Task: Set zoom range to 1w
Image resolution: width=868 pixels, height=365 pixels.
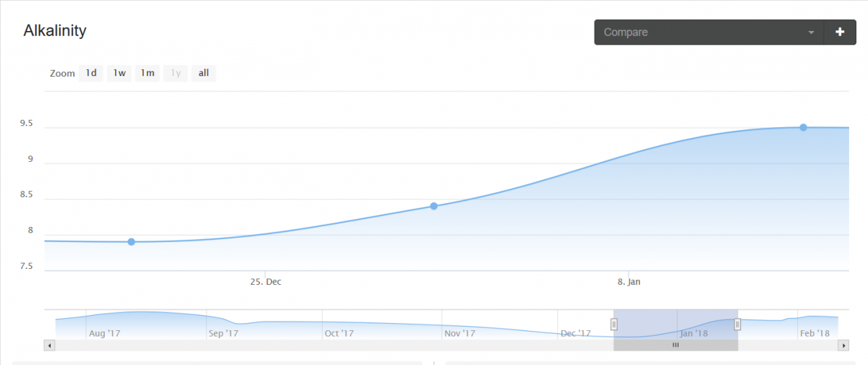Action: [x=119, y=73]
